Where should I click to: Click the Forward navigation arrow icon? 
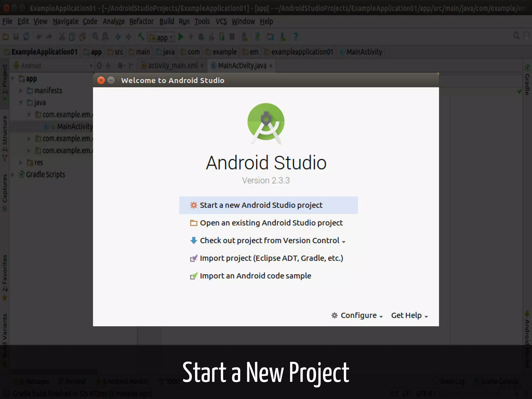(x=128, y=37)
